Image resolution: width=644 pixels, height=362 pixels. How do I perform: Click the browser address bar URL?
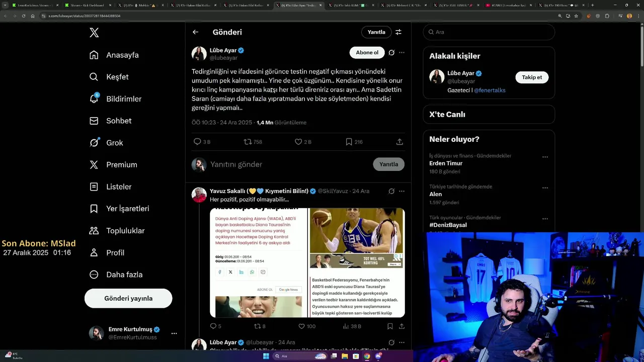coord(85,16)
